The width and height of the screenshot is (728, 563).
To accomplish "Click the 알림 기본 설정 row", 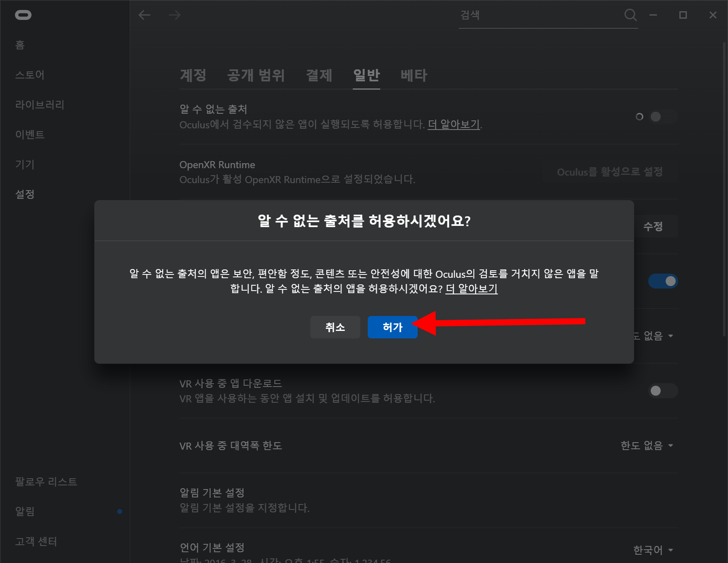I will coord(429,500).
